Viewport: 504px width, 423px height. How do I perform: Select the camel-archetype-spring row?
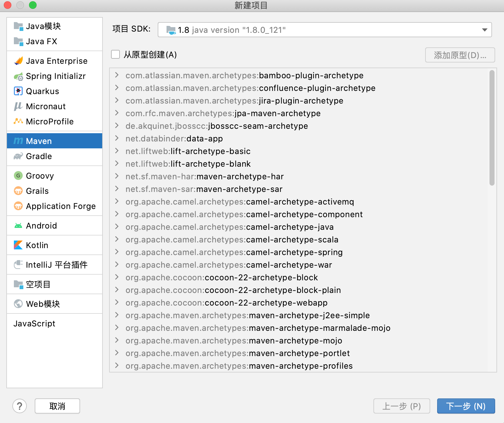pos(299,252)
